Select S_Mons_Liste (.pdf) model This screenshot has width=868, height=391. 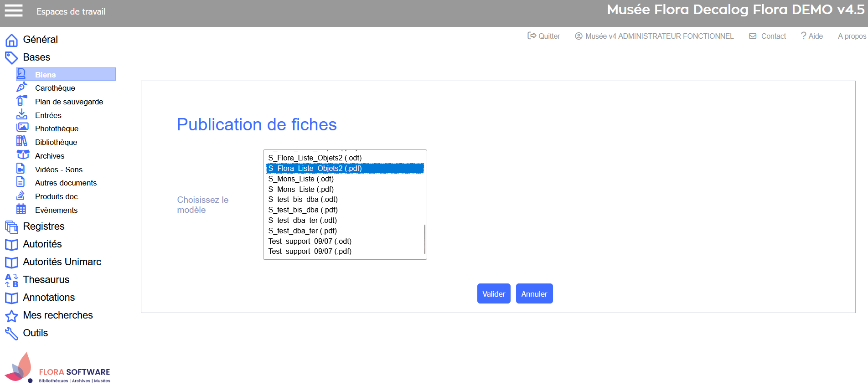(x=301, y=189)
